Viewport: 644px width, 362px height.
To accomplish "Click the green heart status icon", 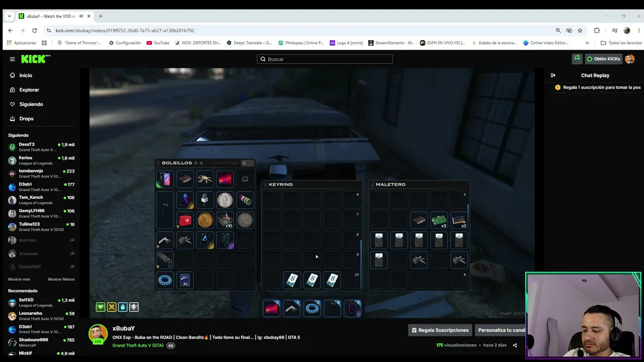I will (101, 307).
